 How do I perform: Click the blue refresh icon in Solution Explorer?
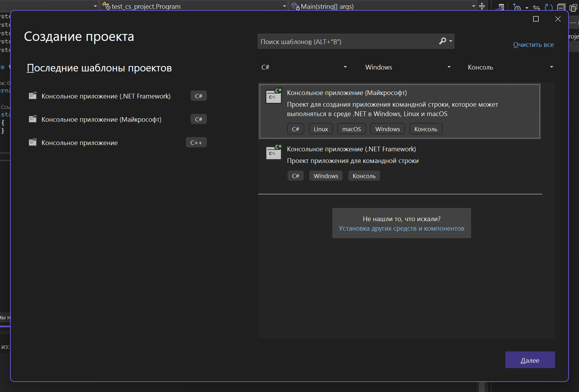click(x=548, y=7)
